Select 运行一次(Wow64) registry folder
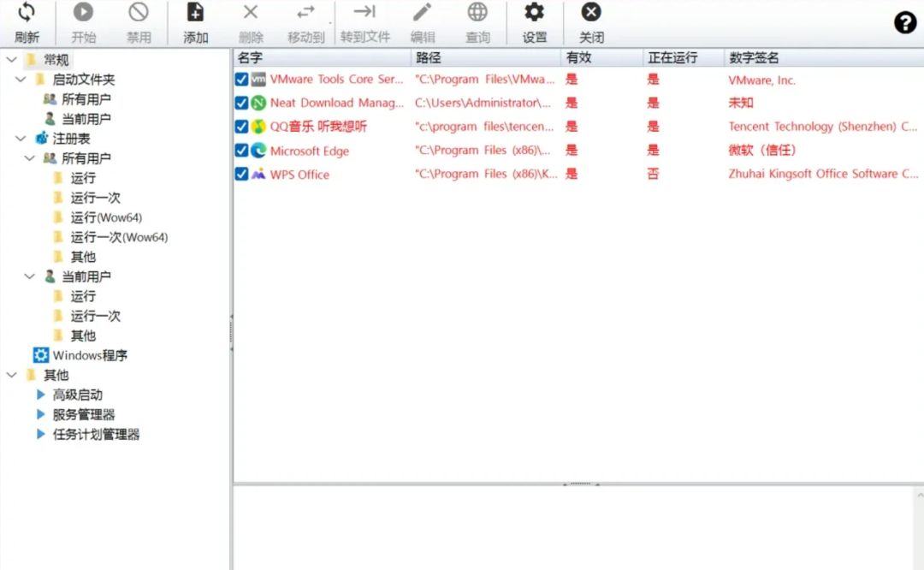This screenshot has width=924, height=570. click(x=119, y=237)
